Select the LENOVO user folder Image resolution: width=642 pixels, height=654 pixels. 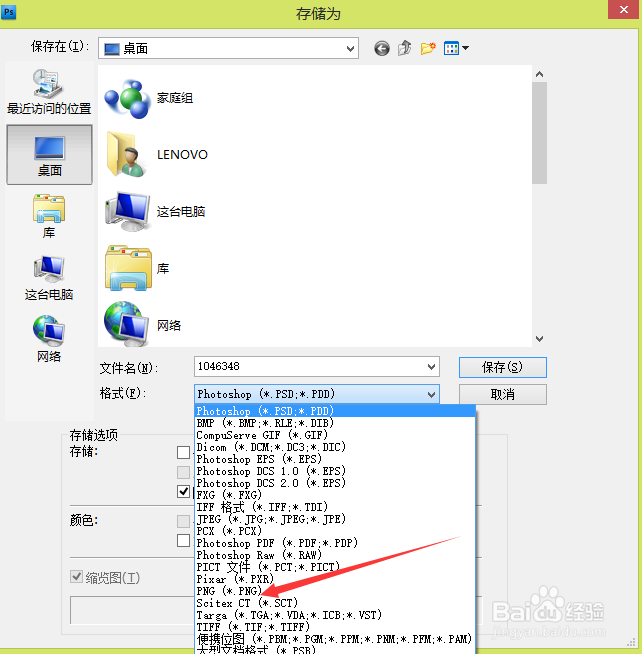click(156, 155)
